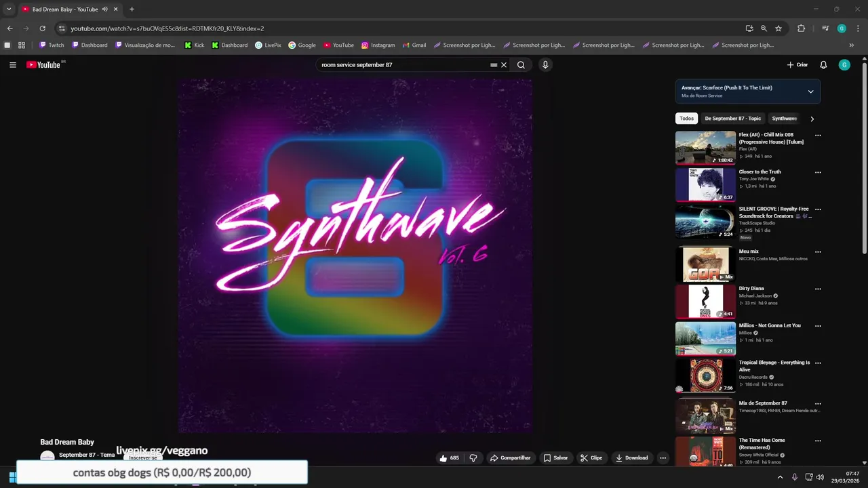Viewport: 868px width, 488px height.
Task: Click the address bar URL
Action: click(167, 28)
